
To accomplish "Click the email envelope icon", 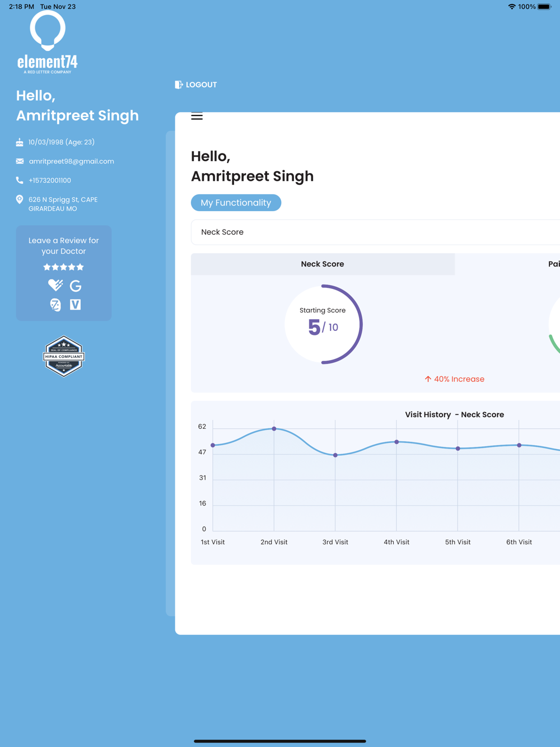I will click(20, 161).
